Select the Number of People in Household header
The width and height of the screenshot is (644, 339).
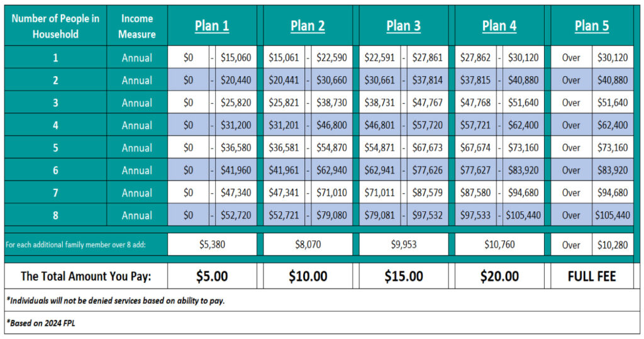pos(55,26)
